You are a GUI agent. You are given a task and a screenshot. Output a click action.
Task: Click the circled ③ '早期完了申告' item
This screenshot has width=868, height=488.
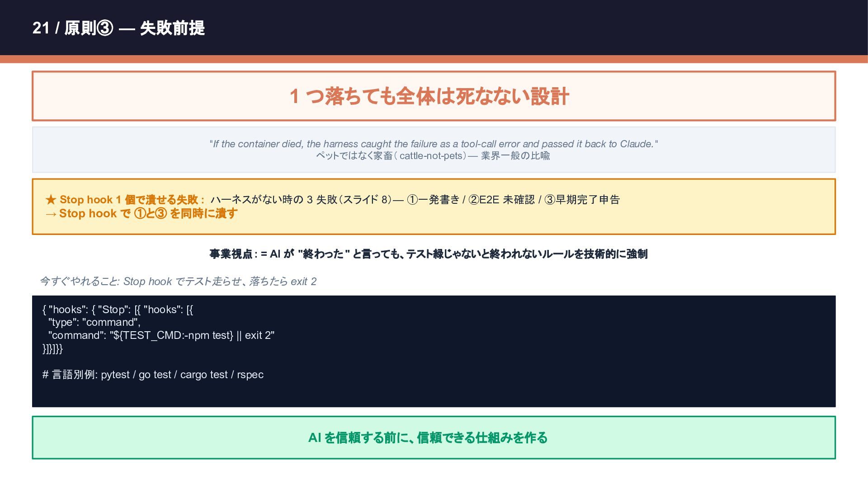coord(582,200)
